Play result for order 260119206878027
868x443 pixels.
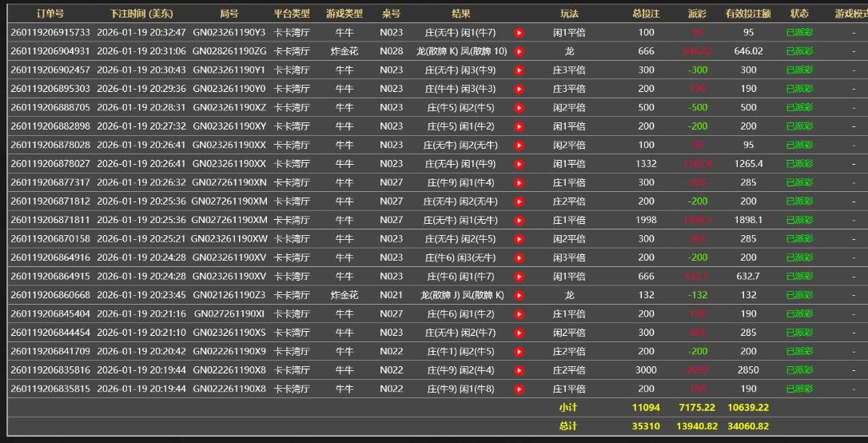coord(519,164)
